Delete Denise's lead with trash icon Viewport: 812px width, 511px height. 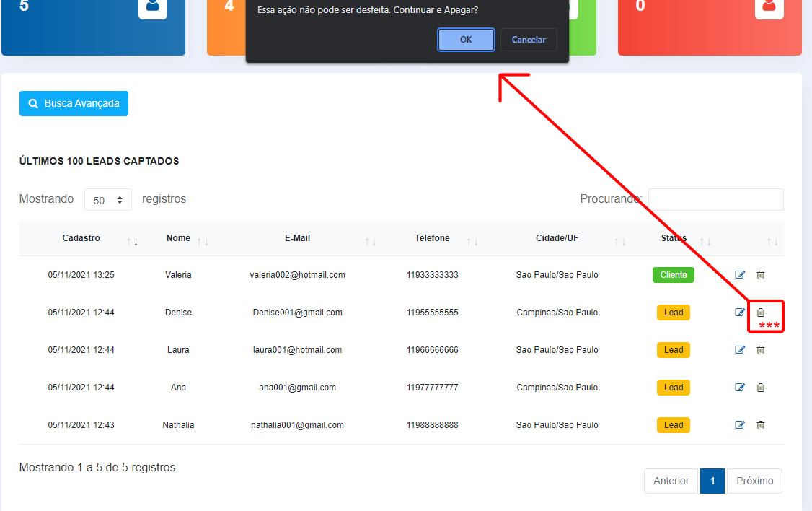[760, 312]
